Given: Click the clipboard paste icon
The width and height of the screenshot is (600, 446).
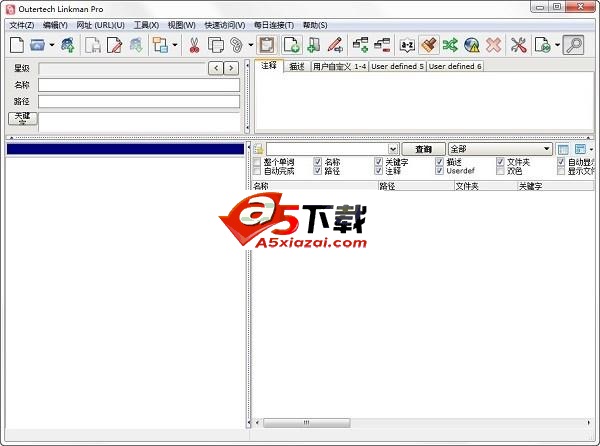Looking at the screenshot, I should [x=267, y=45].
